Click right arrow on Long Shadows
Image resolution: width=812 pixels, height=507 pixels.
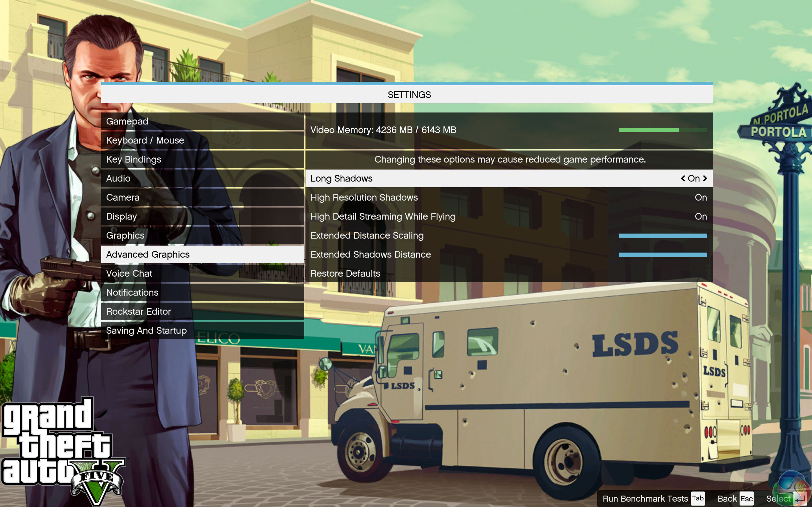[705, 178]
